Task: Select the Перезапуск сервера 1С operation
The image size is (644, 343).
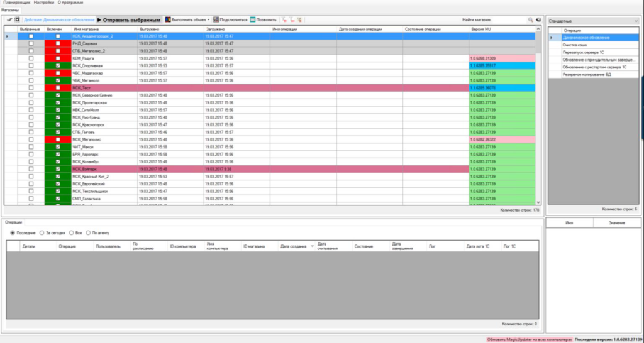Action: pyautogui.click(x=600, y=52)
